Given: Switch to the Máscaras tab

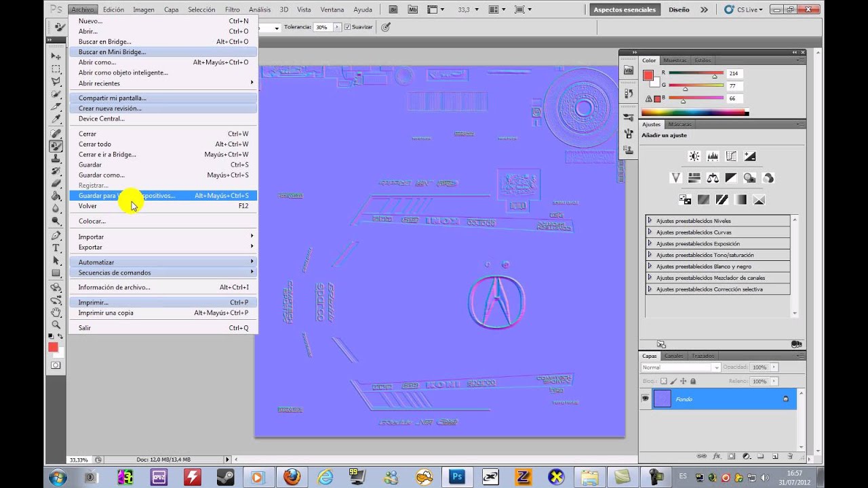Looking at the screenshot, I should click(x=679, y=125).
